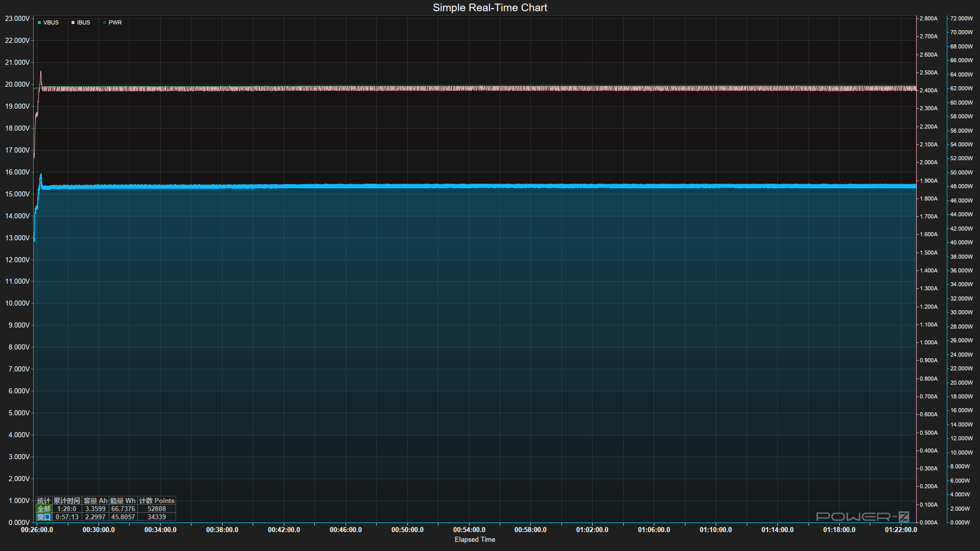Click the 48.000W power axis label
This screenshot has width=980, height=551.
(x=962, y=187)
